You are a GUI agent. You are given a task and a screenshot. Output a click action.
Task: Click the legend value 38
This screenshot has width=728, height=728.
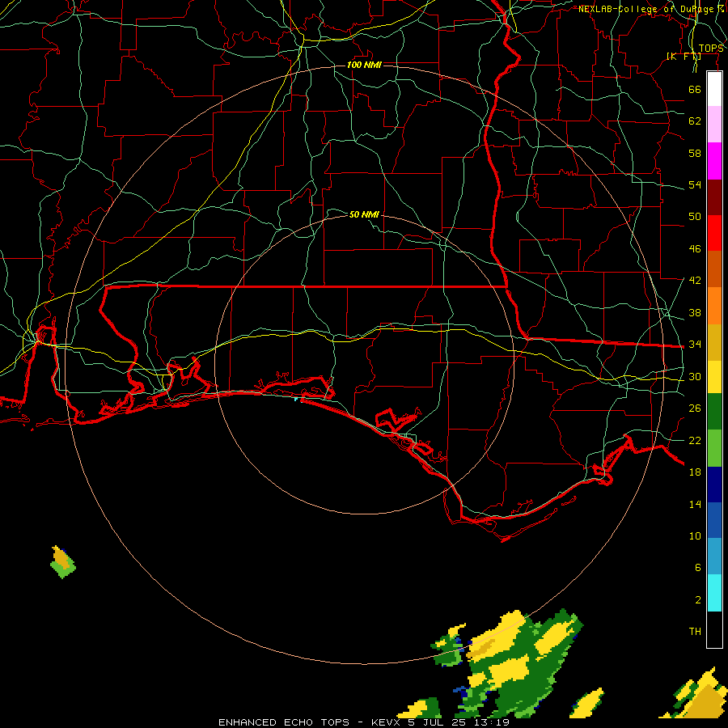tap(695, 312)
